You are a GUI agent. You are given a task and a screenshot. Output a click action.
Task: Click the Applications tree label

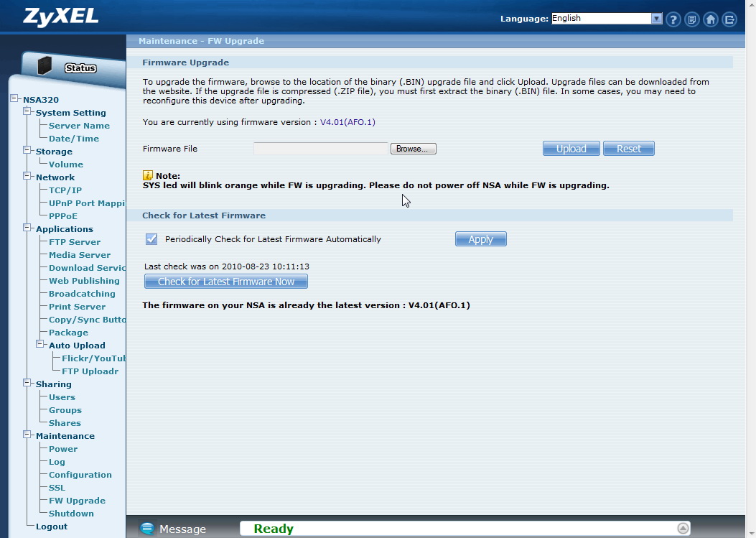coord(64,229)
